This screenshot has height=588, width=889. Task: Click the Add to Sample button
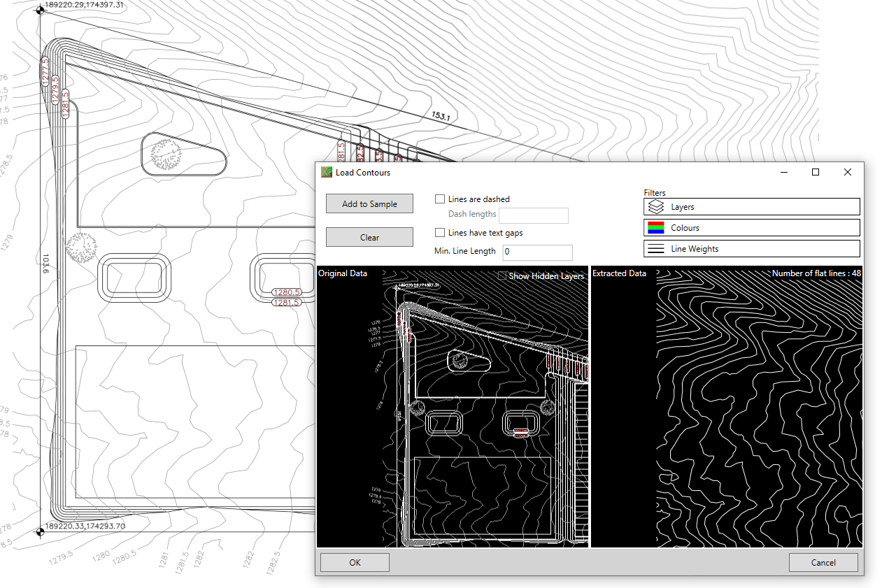click(x=369, y=203)
